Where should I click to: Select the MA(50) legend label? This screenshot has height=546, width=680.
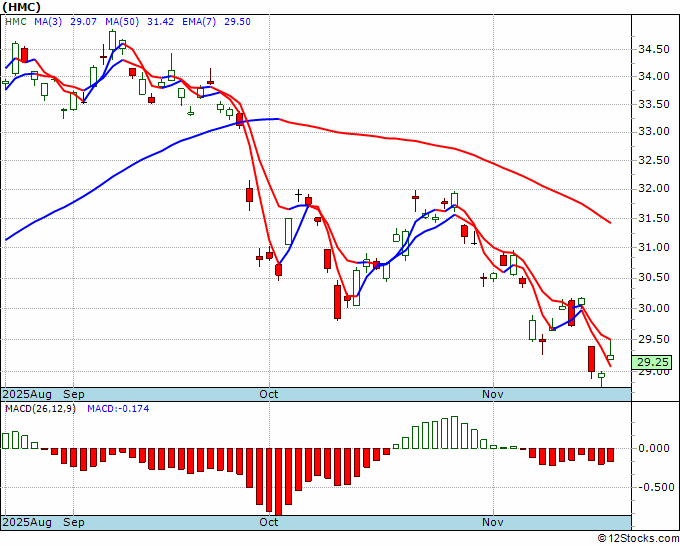pyautogui.click(x=121, y=22)
